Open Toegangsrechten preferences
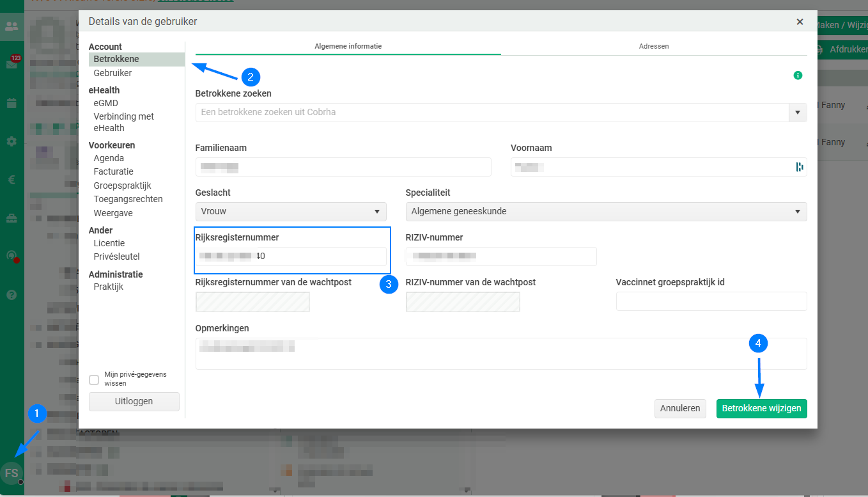 [128, 199]
